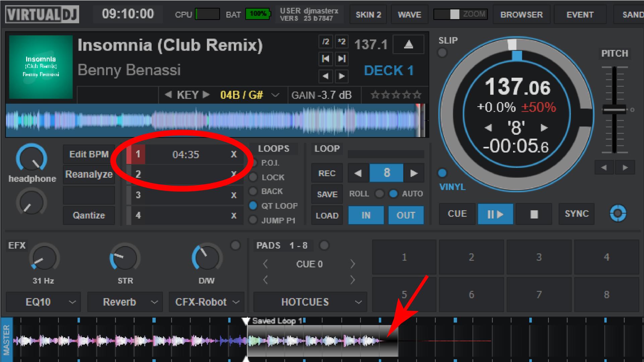The width and height of the screenshot is (644, 362).
Task: Click the loop LOAD button
Action: click(327, 215)
